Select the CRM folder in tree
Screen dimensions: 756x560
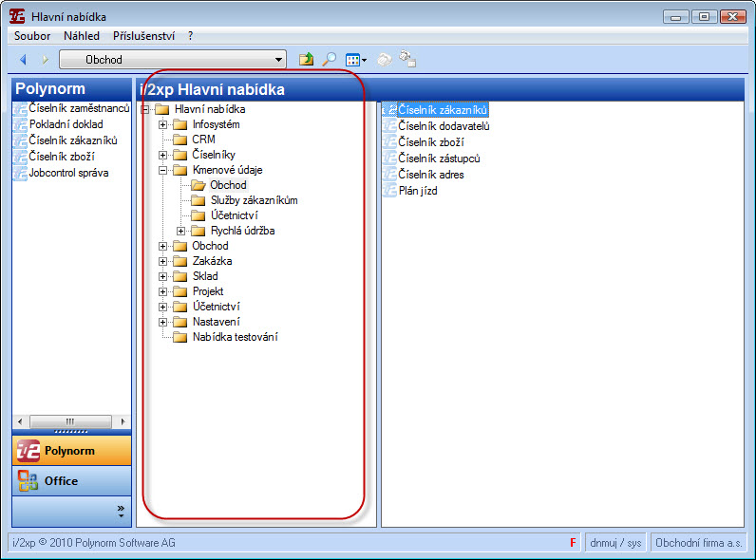click(203, 140)
